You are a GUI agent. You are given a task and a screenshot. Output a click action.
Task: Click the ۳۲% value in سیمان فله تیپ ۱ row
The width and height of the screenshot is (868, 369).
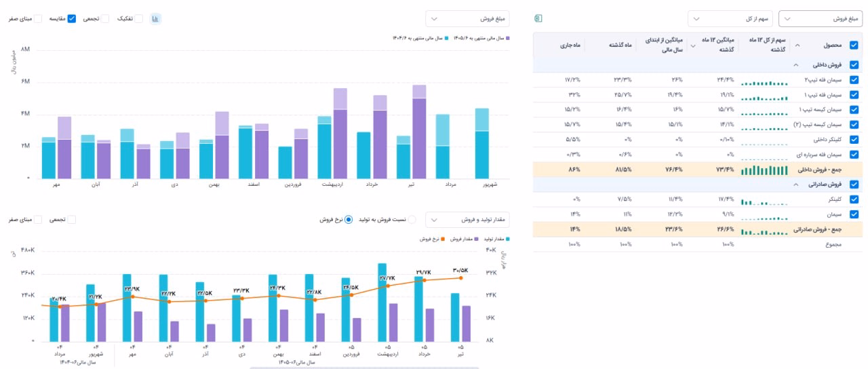574,95
